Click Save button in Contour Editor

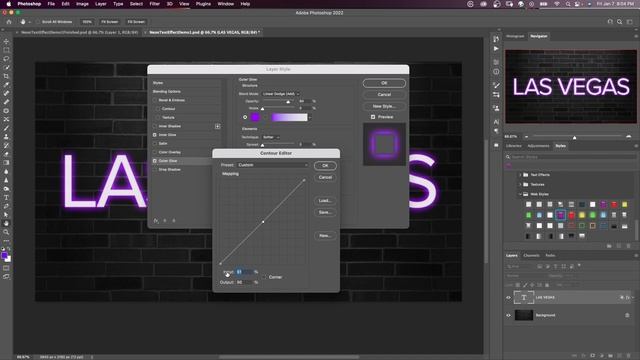325,213
